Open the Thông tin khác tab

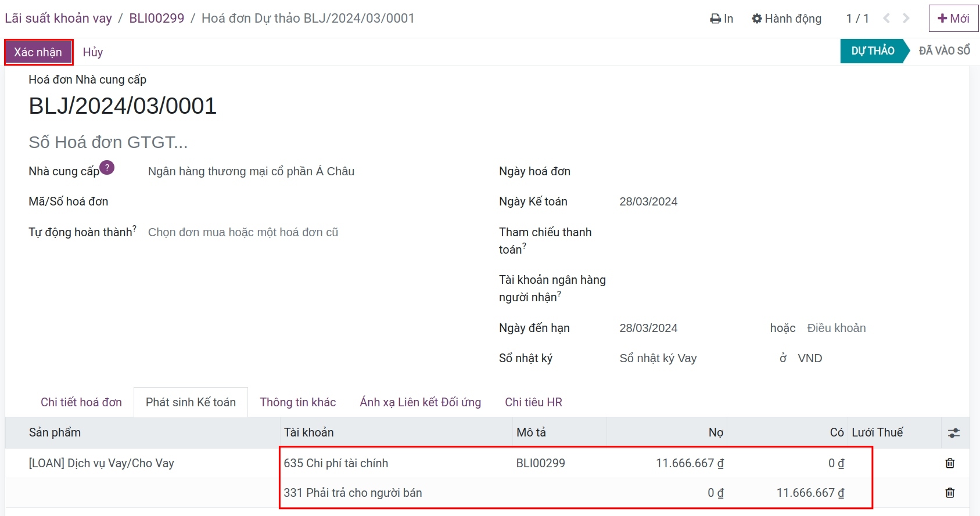pos(298,402)
